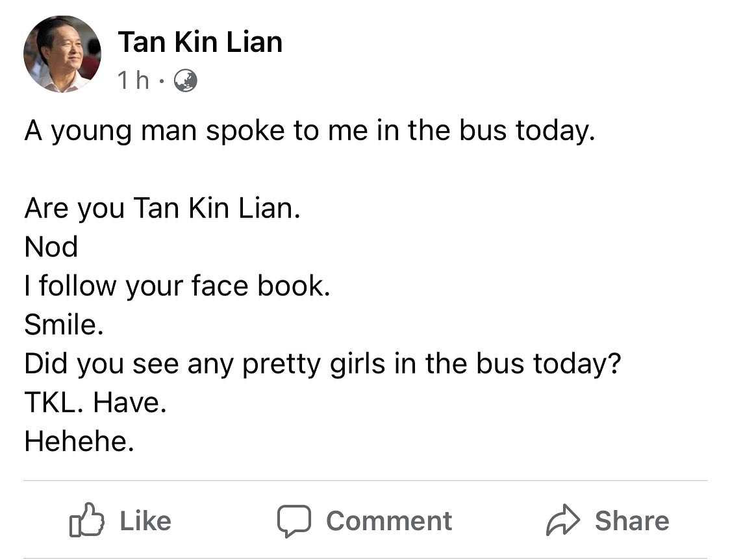Click the "Comment" text label
The width and height of the screenshot is (730, 560).
tap(389, 521)
